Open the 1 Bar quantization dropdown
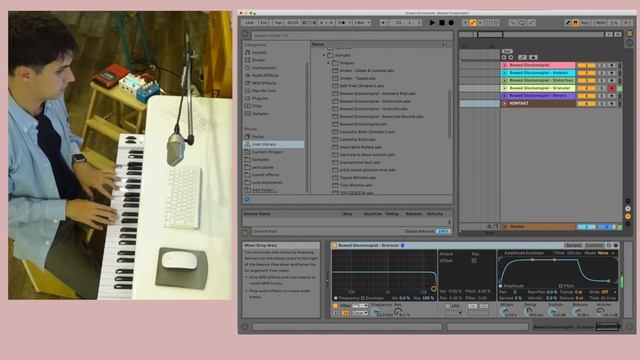 pos(362,23)
